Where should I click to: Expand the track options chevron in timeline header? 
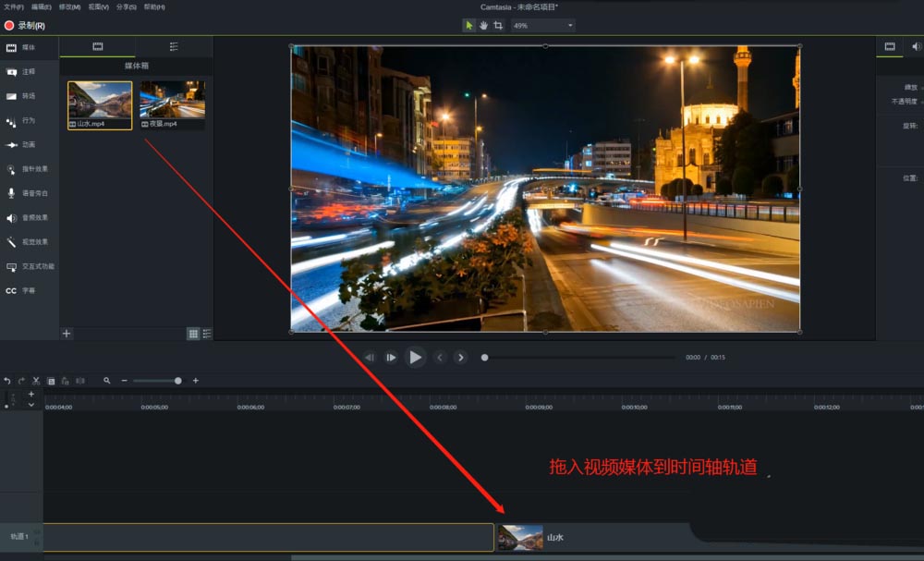click(x=31, y=405)
